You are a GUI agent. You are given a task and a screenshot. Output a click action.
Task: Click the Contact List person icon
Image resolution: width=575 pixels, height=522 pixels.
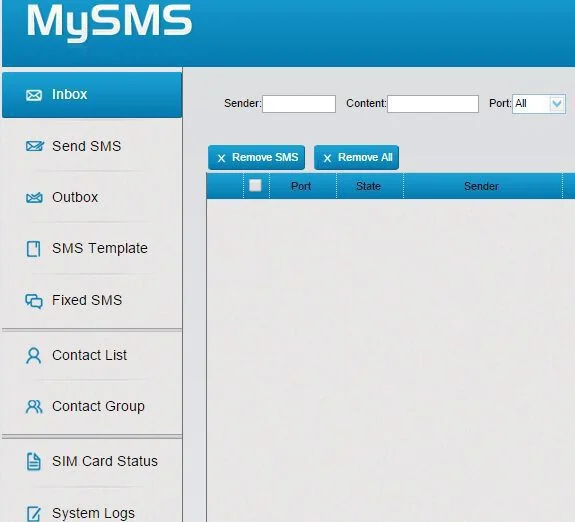33,355
